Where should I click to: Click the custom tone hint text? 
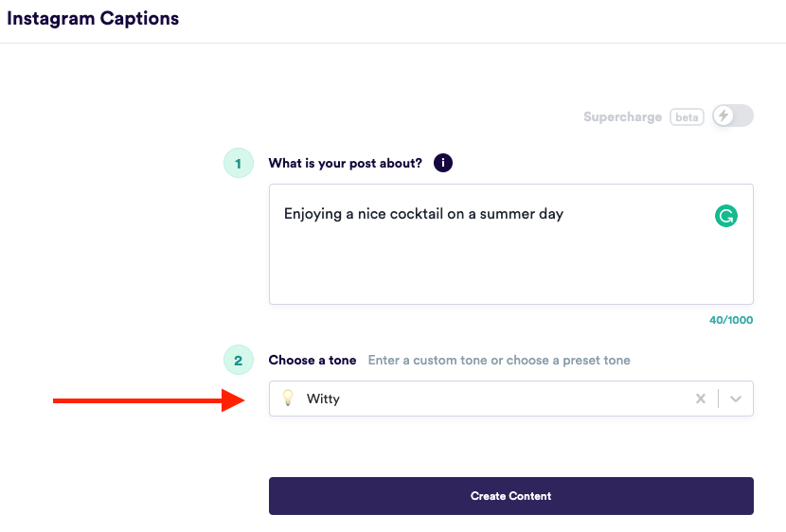tap(499, 360)
